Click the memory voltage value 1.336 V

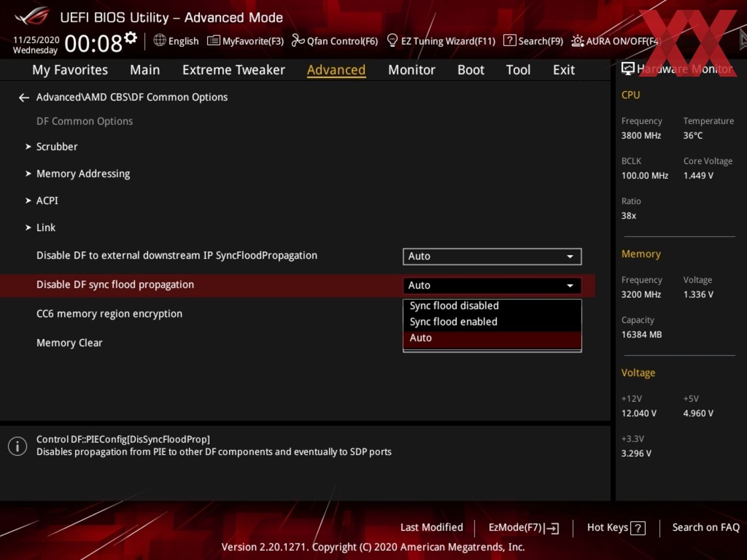point(698,294)
